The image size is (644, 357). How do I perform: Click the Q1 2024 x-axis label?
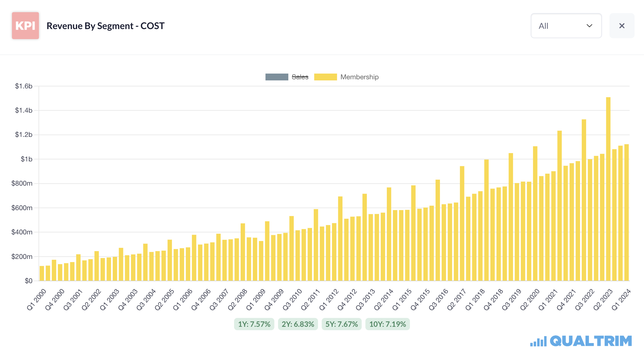click(x=621, y=299)
